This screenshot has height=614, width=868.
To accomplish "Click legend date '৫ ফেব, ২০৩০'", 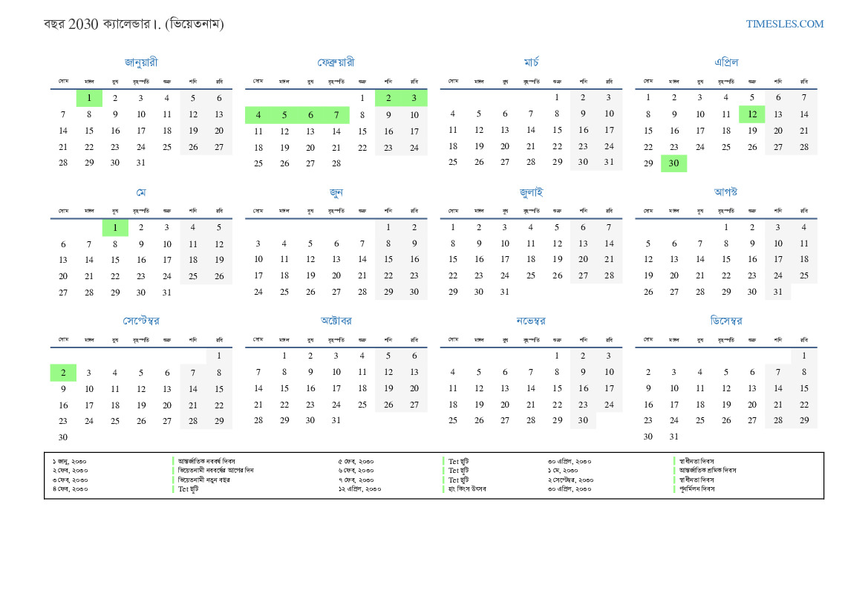I will click(356, 461).
